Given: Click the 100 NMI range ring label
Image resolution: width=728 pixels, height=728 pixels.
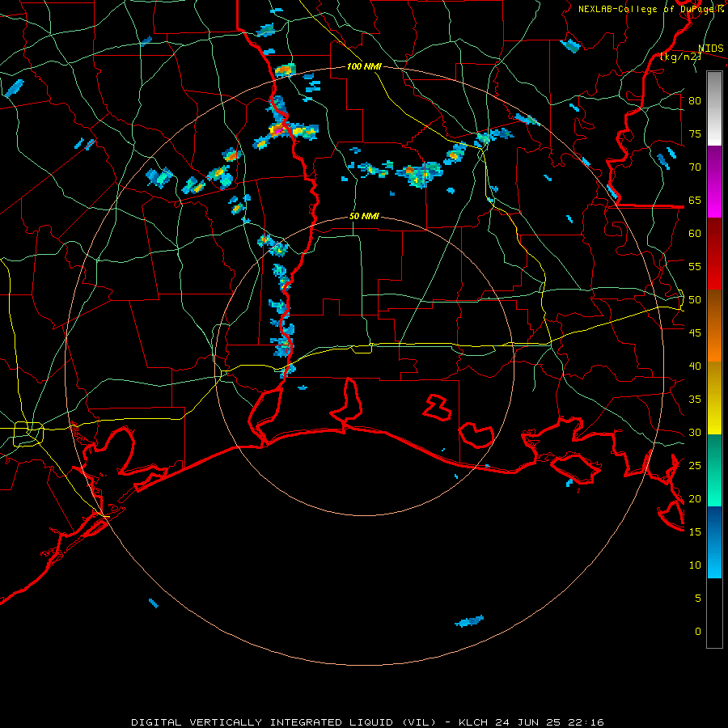Looking at the screenshot, I should (x=364, y=66).
